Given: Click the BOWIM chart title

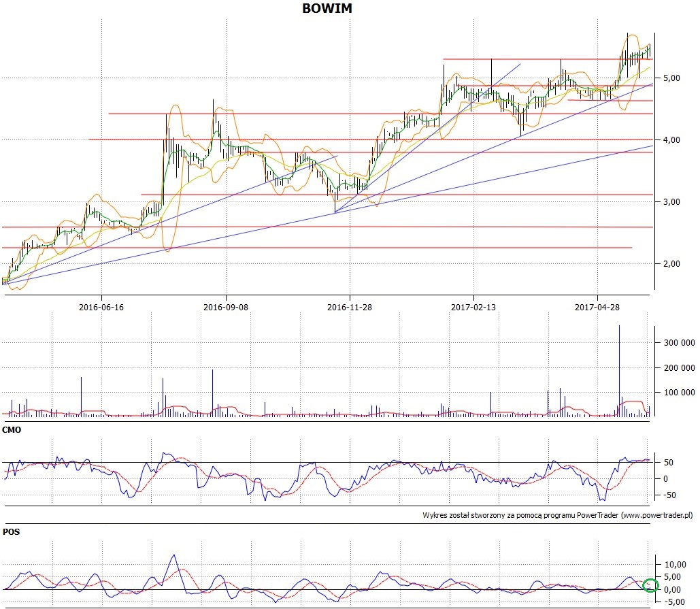Looking at the screenshot, I should [x=327, y=8].
